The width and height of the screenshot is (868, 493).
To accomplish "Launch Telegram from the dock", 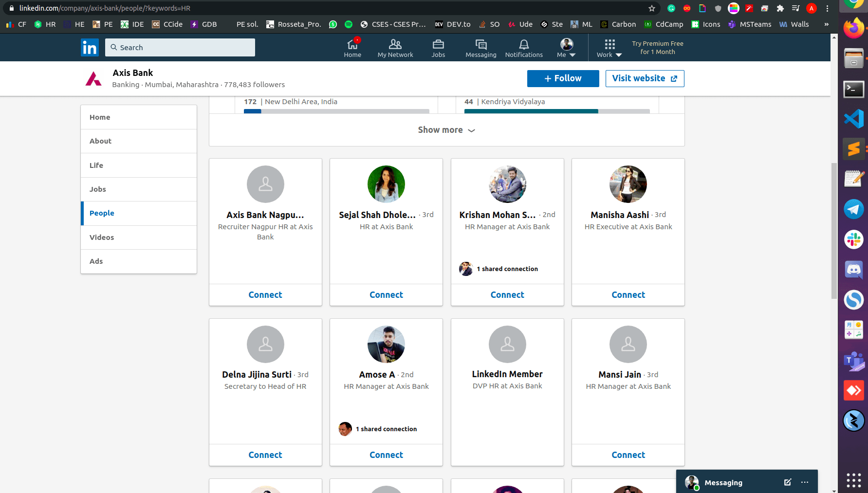I will (854, 209).
